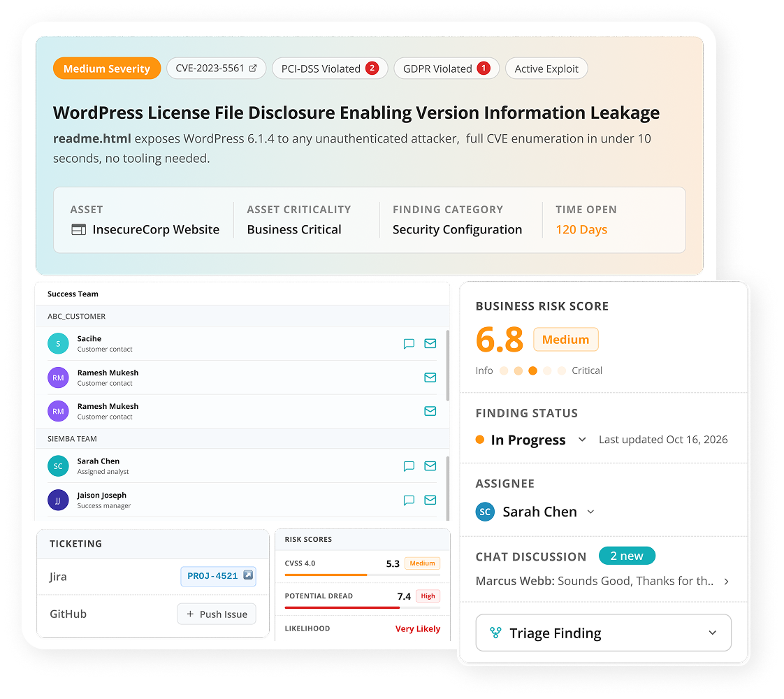Expand Marcus Webb chat message arrow
This screenshot has height=699, width=784.
[x=727, y=582]
